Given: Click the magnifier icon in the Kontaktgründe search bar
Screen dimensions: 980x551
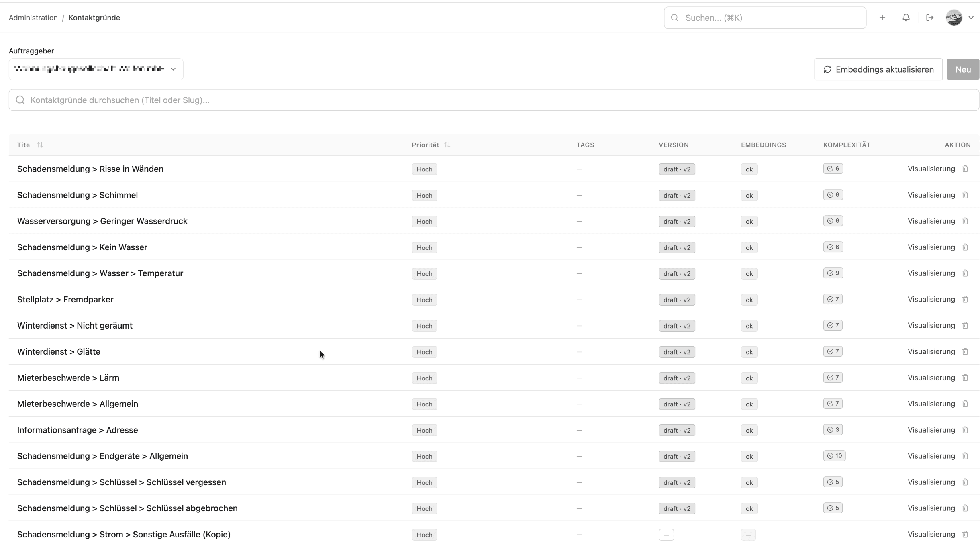Looking at the screenshot, I should 20,100.
